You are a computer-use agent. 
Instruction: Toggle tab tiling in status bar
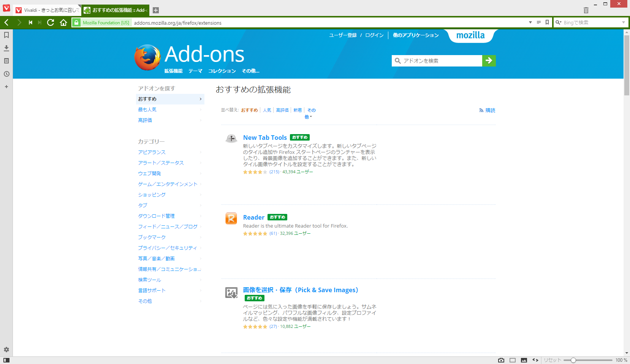click(x=513, y=360)
